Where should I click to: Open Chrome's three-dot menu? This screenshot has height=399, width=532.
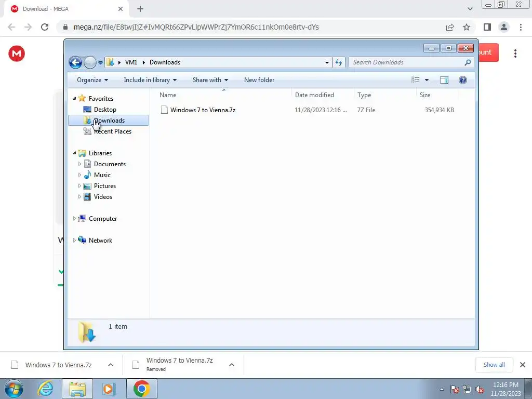point(521,27)
